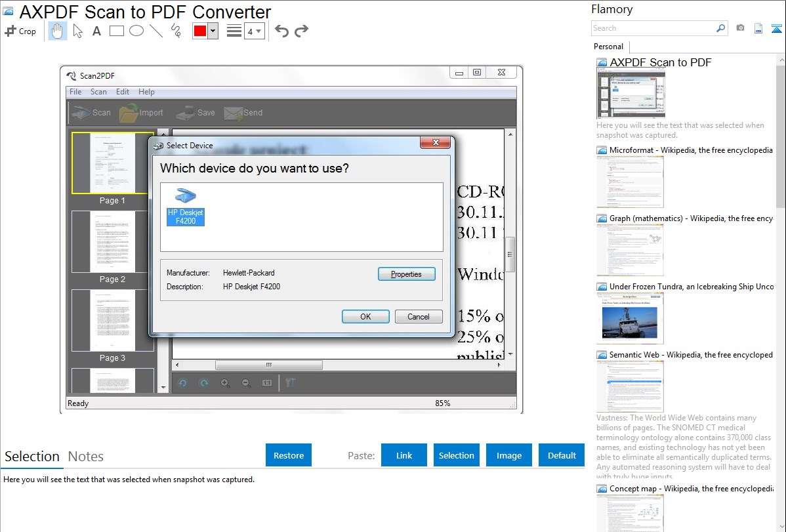Switch to the Personal tab
Image resolution: width=786 pixels, height=532 pixels.
tap(608, 47)
